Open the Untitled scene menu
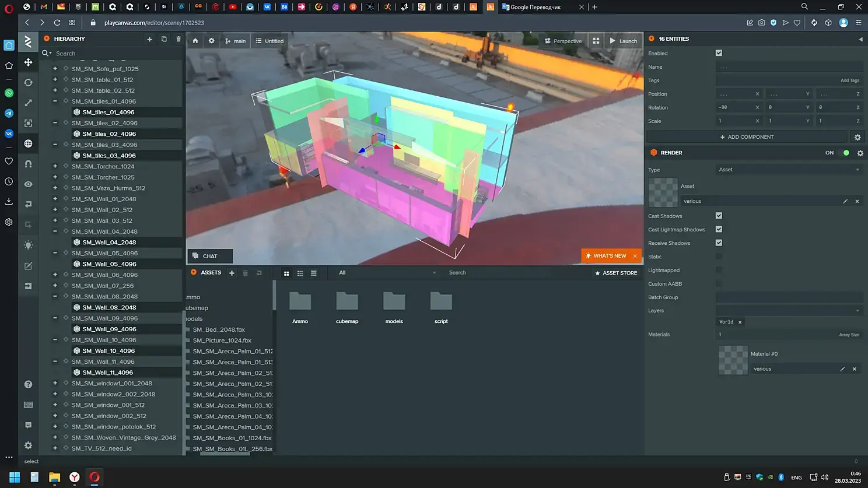 (x=269, y=41)
